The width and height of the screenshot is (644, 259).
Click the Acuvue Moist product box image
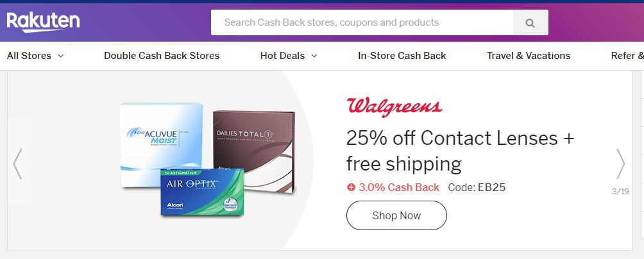(x=162, y=140)
